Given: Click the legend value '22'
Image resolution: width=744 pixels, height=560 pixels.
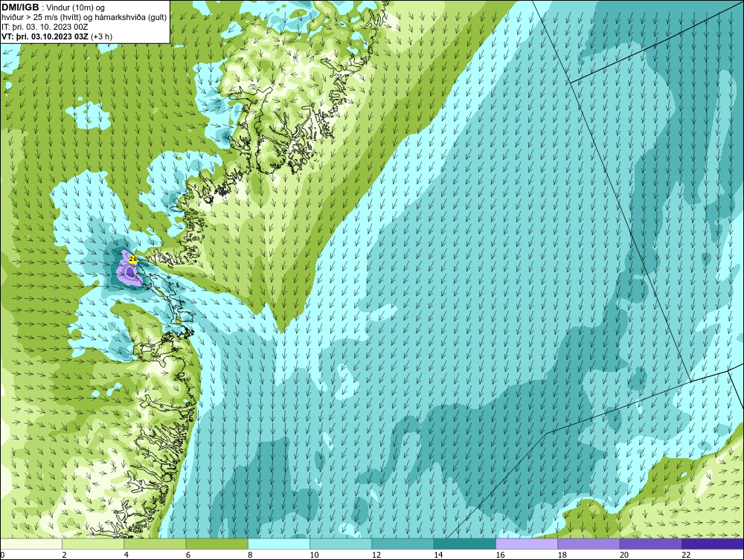Looking at the screenshot, I should (x=686, y=556).
